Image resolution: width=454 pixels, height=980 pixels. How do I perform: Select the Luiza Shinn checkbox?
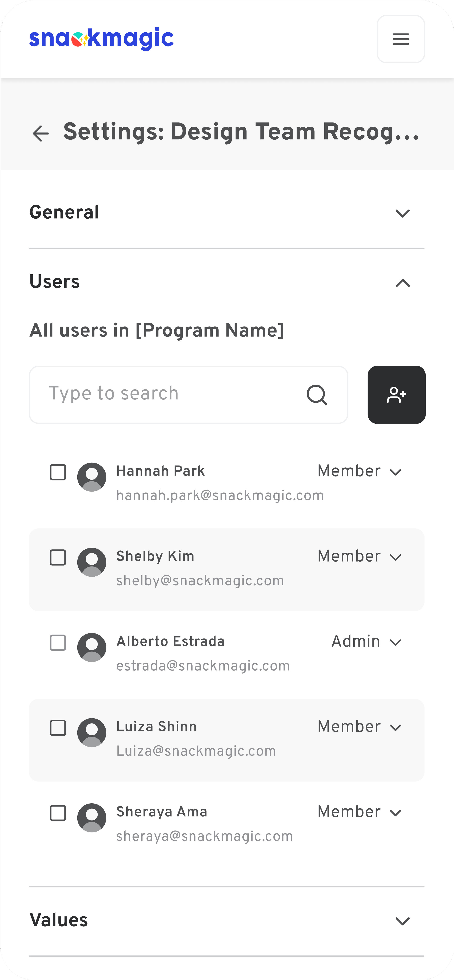pos(58,728)
